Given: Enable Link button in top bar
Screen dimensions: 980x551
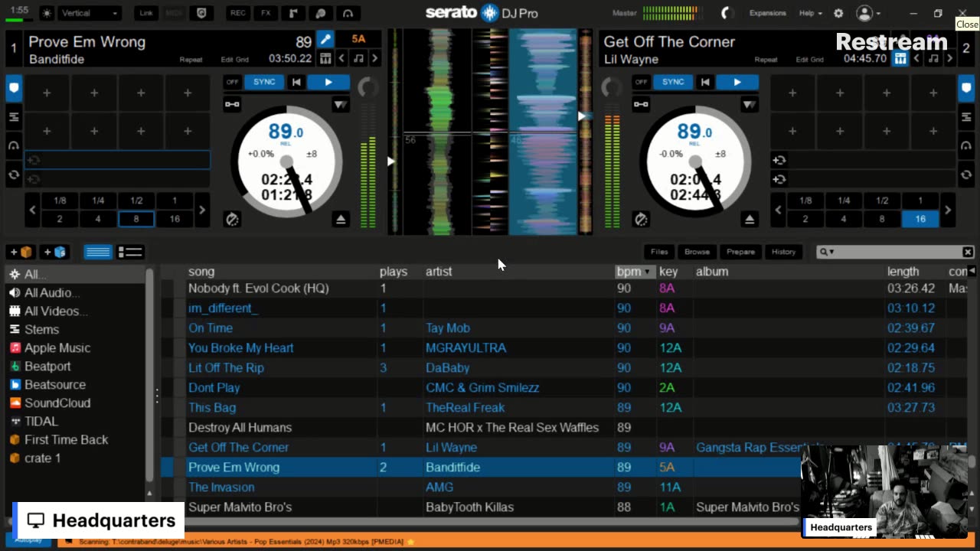Looking at the screenshot, I should (145, 13).
